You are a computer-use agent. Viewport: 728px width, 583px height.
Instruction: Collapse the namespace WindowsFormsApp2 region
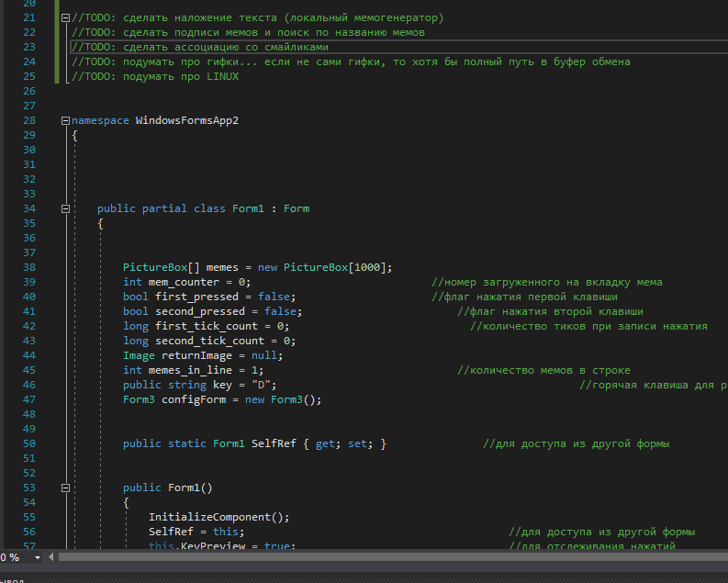64,121
